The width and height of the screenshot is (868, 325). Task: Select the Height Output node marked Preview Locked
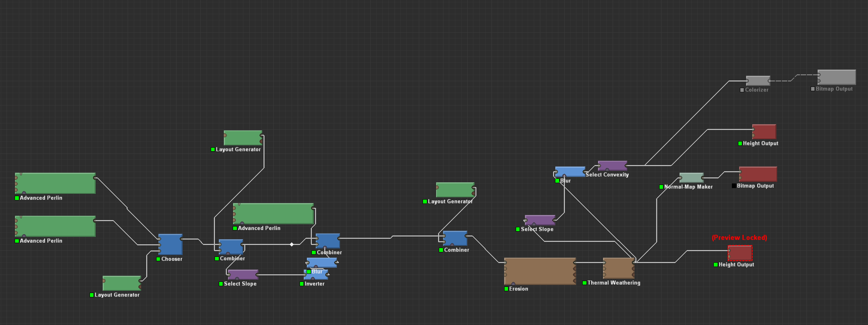pyautogui.click(x=740, y=253)
